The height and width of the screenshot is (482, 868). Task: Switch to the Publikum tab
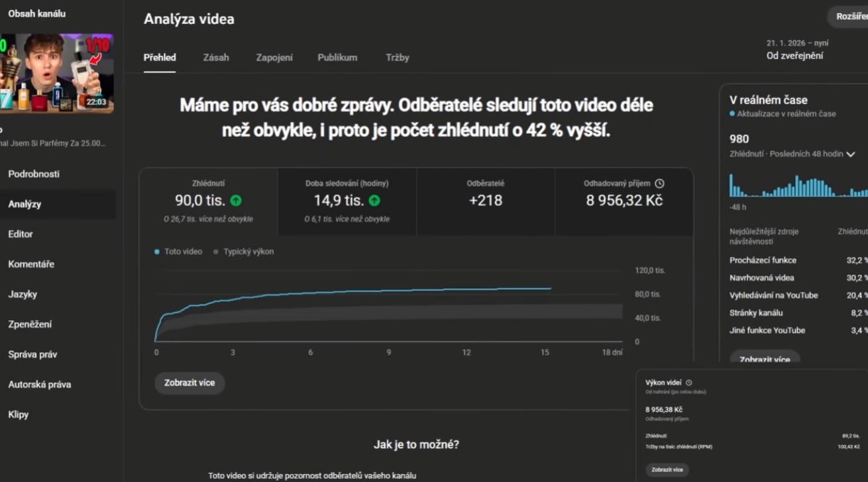coord(337,58)
